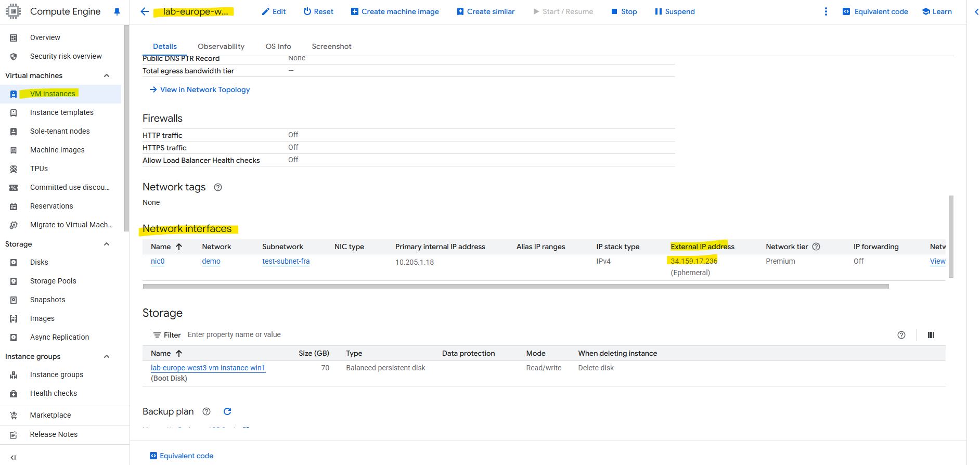This screenshot has height=465, width=980.
Task: Open the Learn panel
Action: coord(937,11)
